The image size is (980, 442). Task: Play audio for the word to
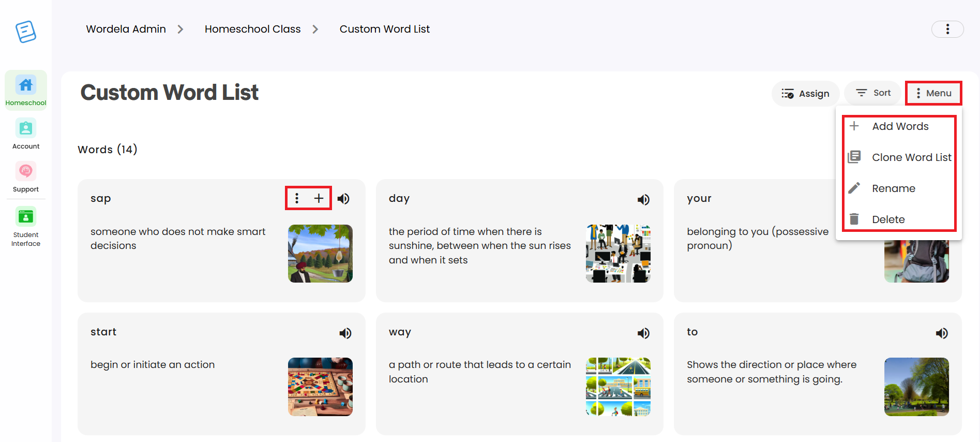click(x=942, y=333)
